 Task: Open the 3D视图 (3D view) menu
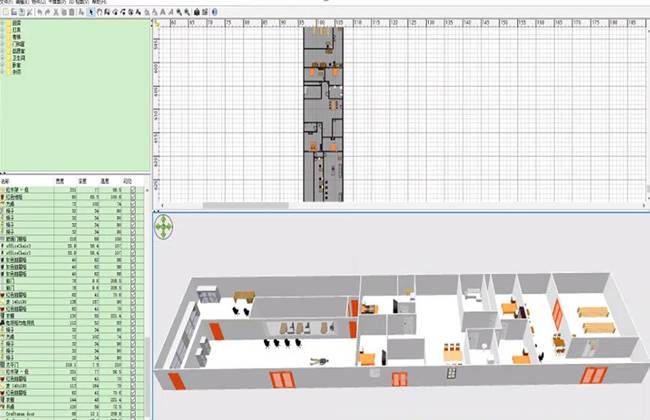click(79, 2)
